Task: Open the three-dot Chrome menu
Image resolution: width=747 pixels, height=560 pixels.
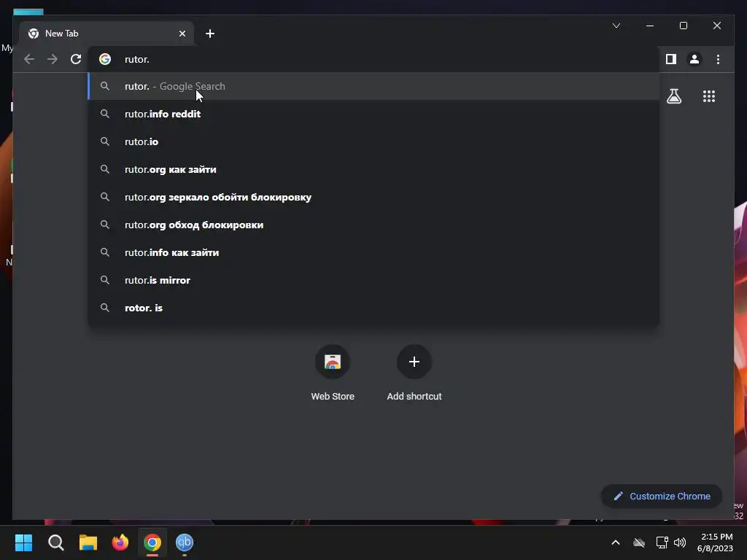Action: [x=718, y=59]
